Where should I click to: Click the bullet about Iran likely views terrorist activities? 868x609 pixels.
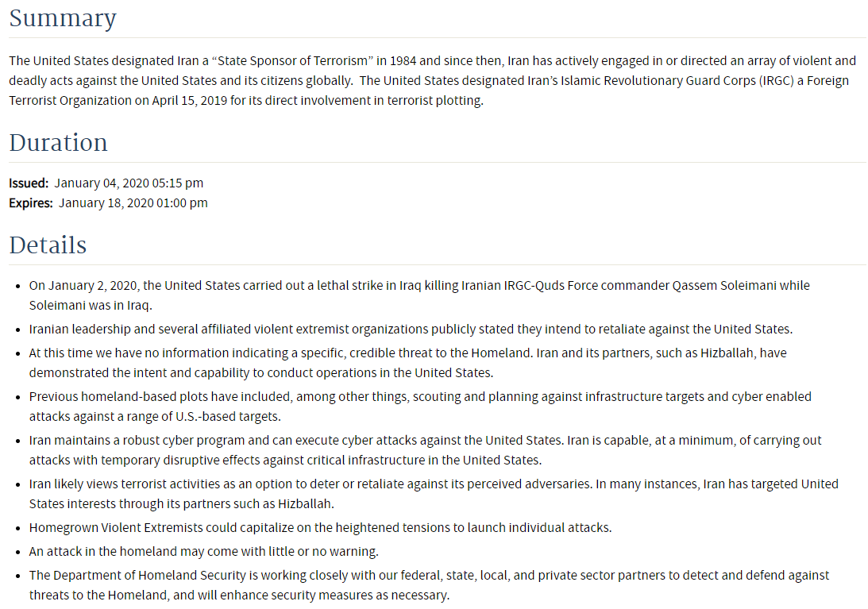[434, 494]
